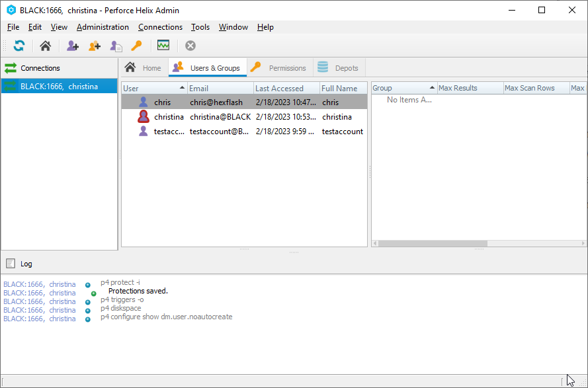Click 'p4 diskspace' log entry
The image size is (588, 388).
point(121,308)
